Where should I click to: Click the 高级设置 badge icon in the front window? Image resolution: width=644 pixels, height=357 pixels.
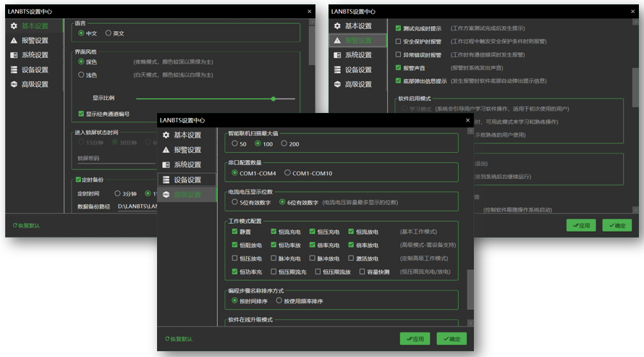[x=166, y=195]
